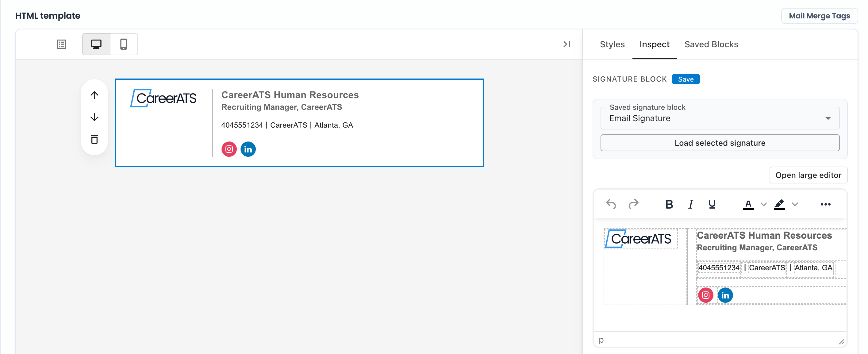The image size is (868, 354).
Task: Click Instagram icon in the editor
Action: [x=705, y=295]
